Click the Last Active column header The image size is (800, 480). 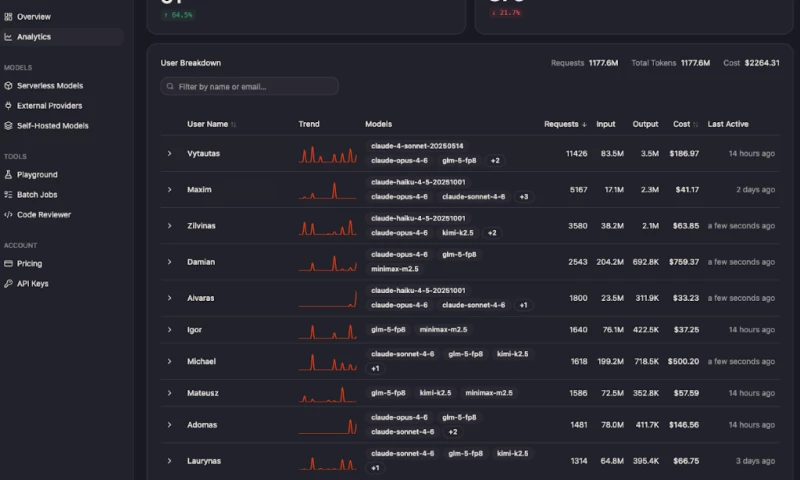pyautogui.click(x=728, y=124)
